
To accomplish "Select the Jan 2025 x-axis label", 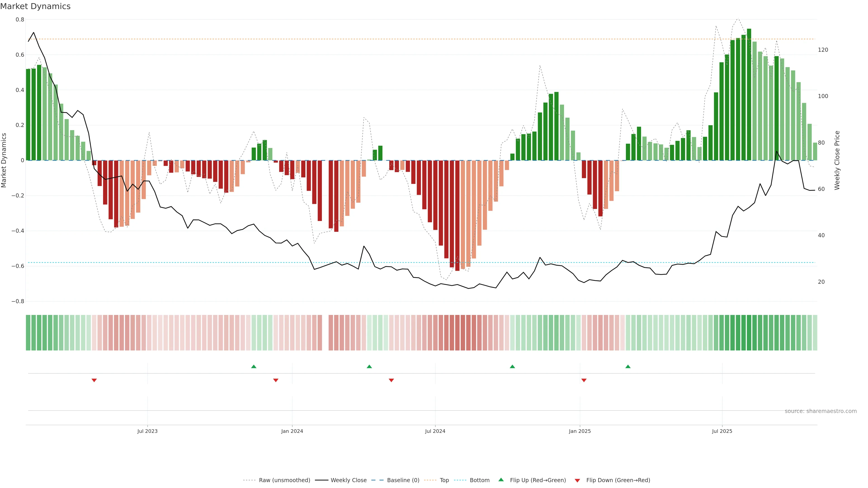I will (x=580, y=431).
